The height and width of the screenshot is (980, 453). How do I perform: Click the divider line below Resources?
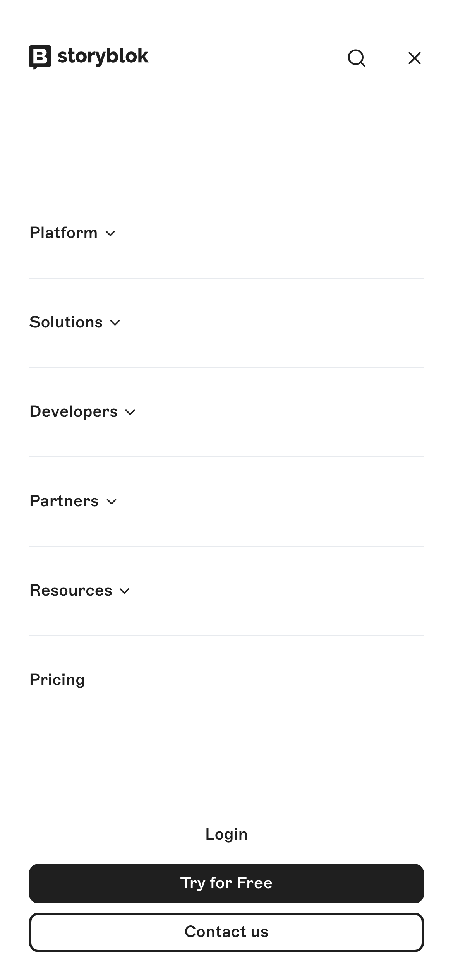pyautogui.click(x=226, y=636)
